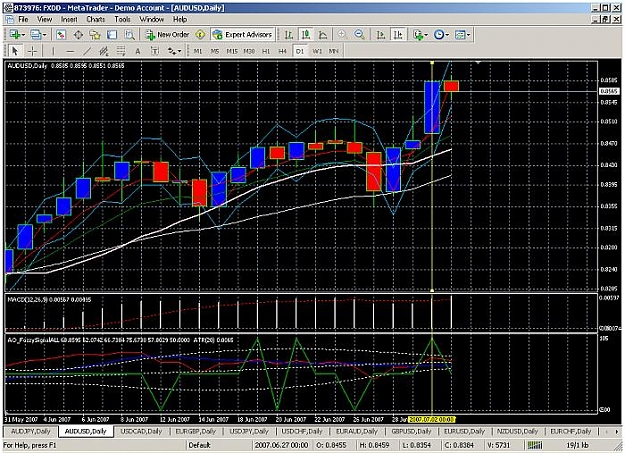Toggle the Terminal window icon
625x453 pixels.
(x=112, y=35)
